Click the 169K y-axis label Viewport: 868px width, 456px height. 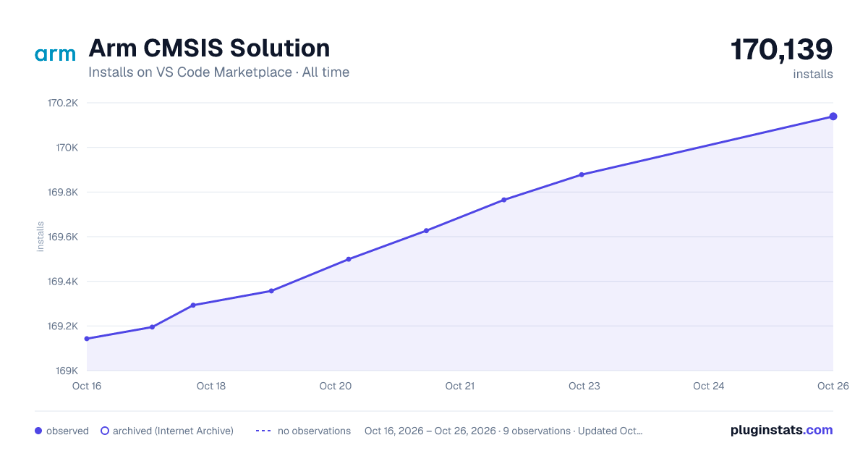click(67, 371)
